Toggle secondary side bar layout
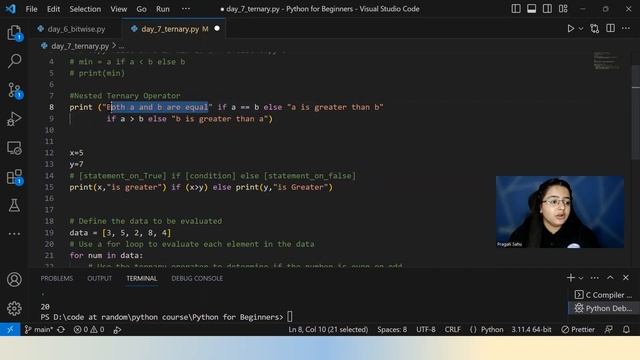Screen dimensions: 640x360 tap(547, 9)
